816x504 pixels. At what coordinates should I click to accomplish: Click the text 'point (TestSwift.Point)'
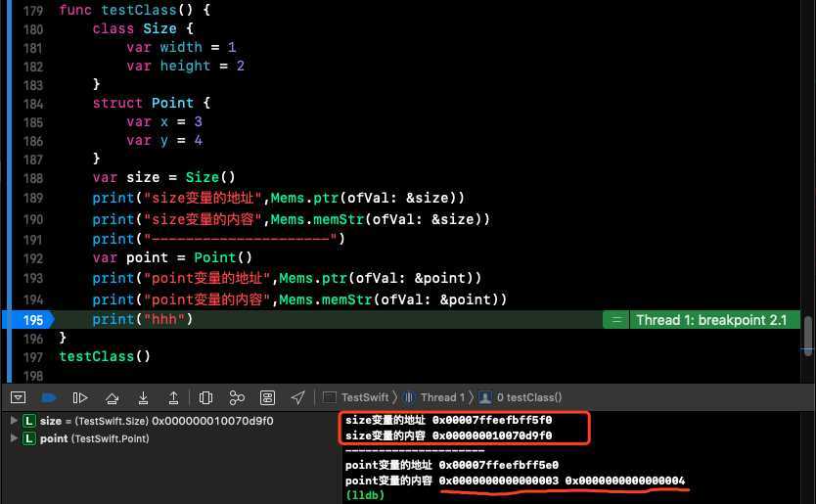(x=95, y=438)
